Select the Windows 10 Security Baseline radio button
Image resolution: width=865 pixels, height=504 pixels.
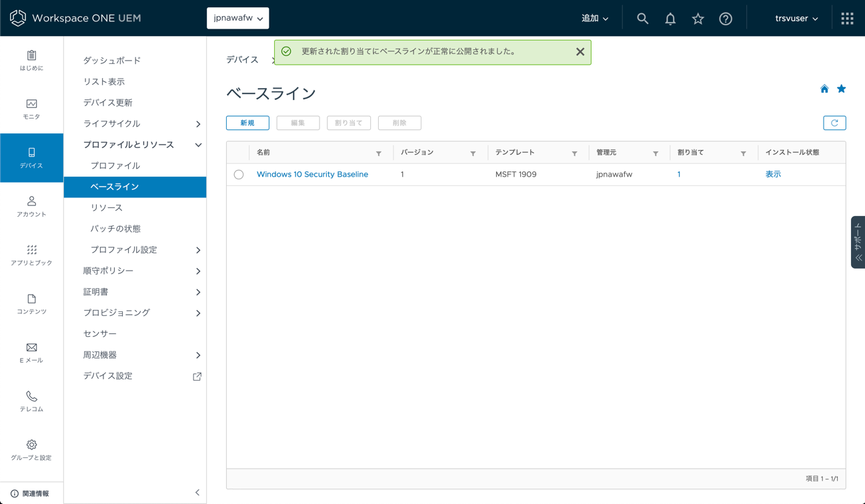point(239,175)
